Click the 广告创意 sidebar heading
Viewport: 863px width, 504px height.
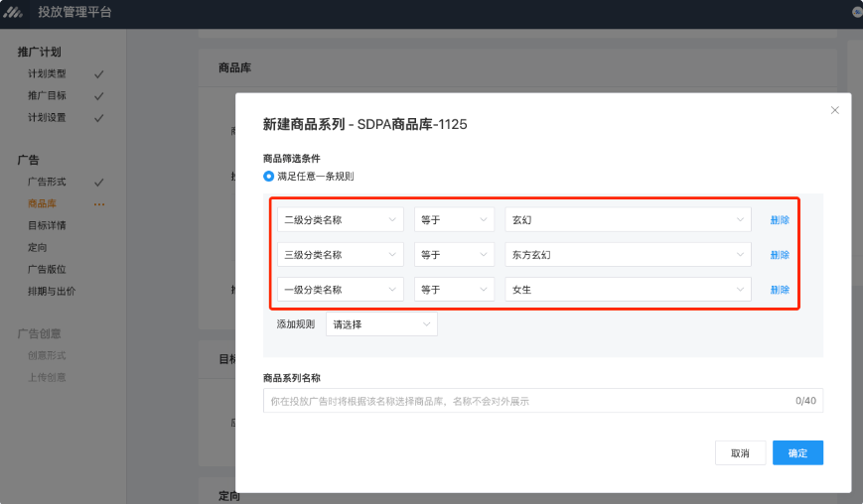pos(39,333)
